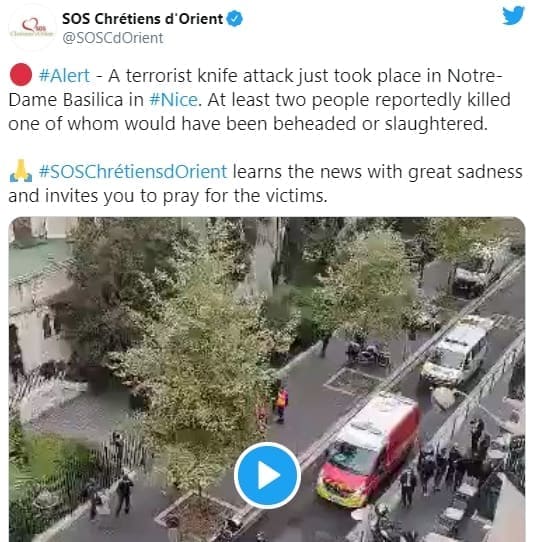Image resolution: width=537 pixels, height=542 pixels.
Task: Click the red circle alert emoji
Action: pos(21,75)
